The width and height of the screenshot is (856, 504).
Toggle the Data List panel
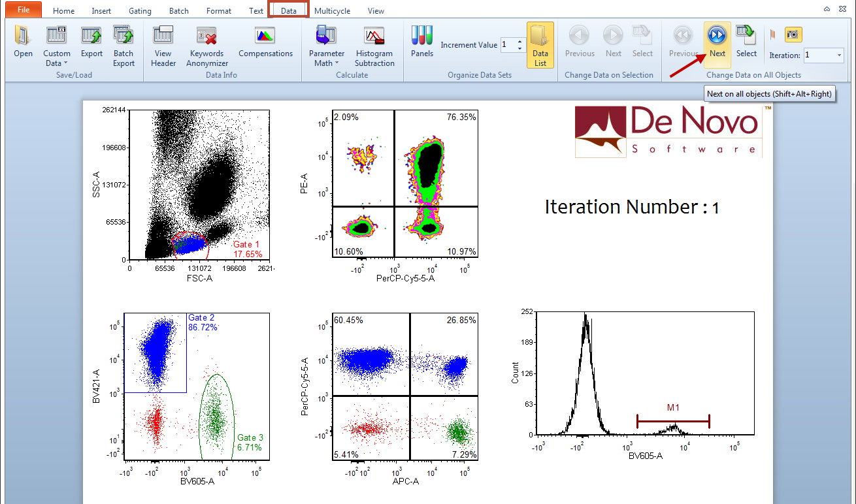540,44
